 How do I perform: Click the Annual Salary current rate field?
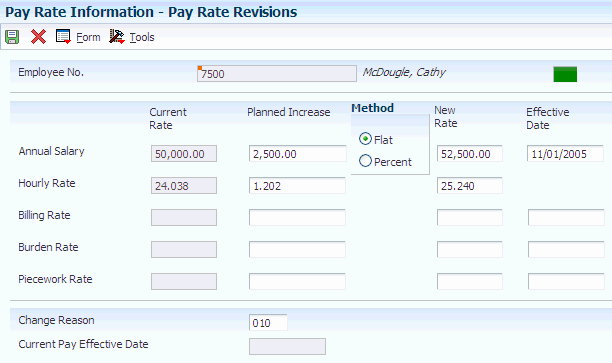coord(184,154)
